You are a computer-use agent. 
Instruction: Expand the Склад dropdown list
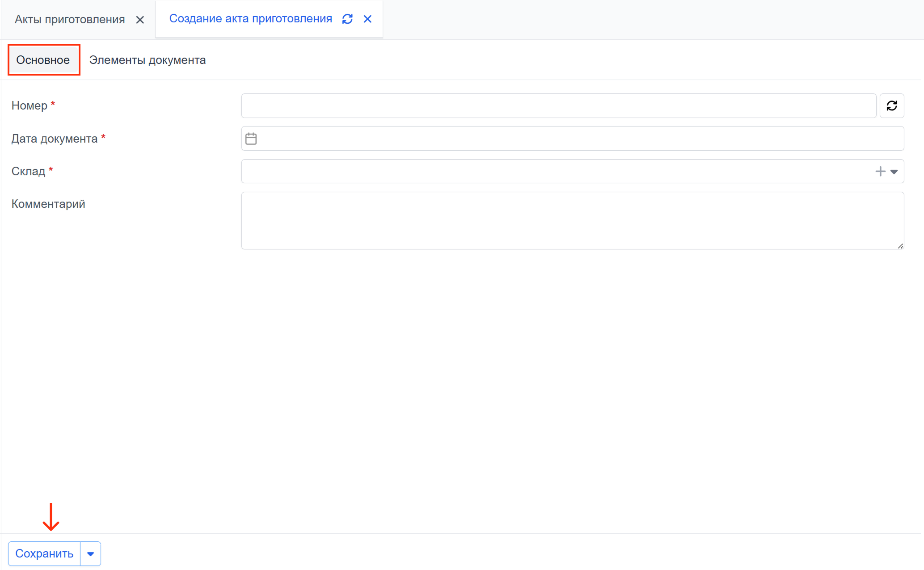click(894, 172)
